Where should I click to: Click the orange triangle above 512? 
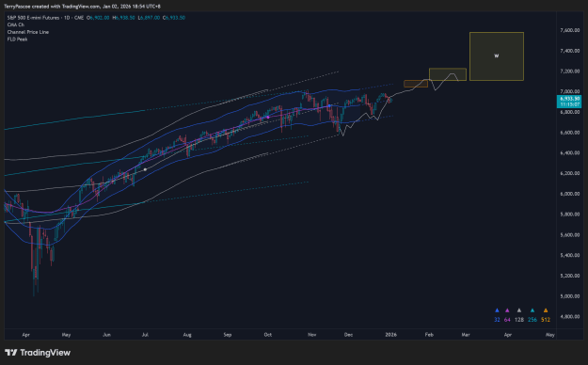point(546,310)
